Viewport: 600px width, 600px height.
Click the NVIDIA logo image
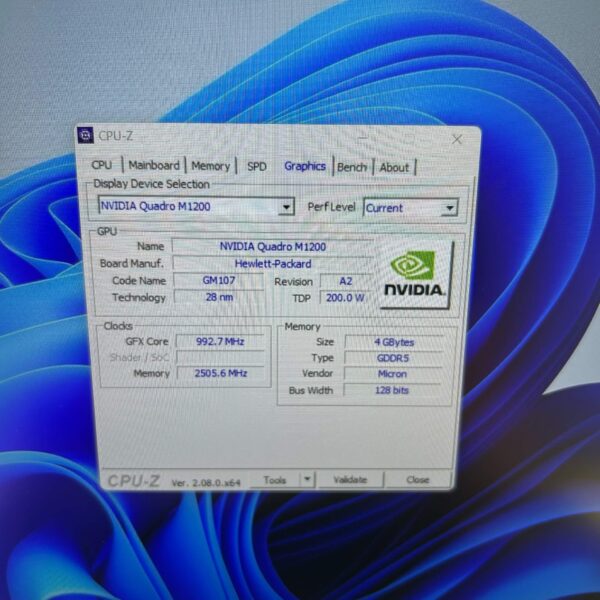click(414, 274)
